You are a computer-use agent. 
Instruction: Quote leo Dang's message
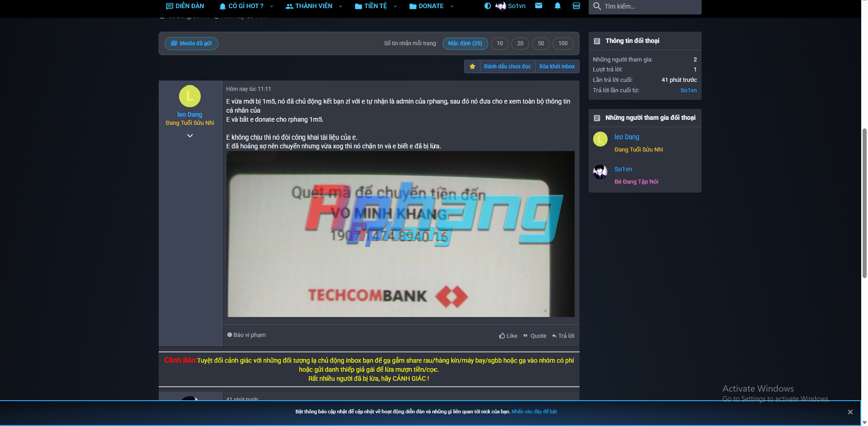click(x=534, y=336)
